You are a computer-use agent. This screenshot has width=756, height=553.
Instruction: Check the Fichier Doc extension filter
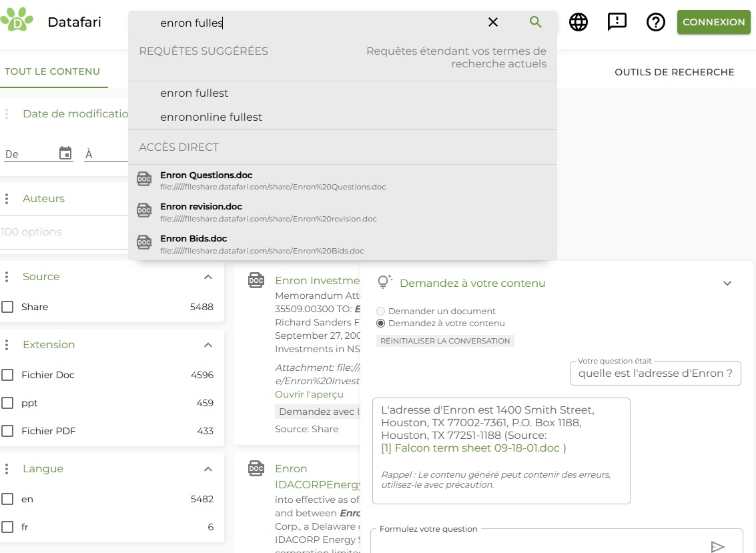[7, 375]
